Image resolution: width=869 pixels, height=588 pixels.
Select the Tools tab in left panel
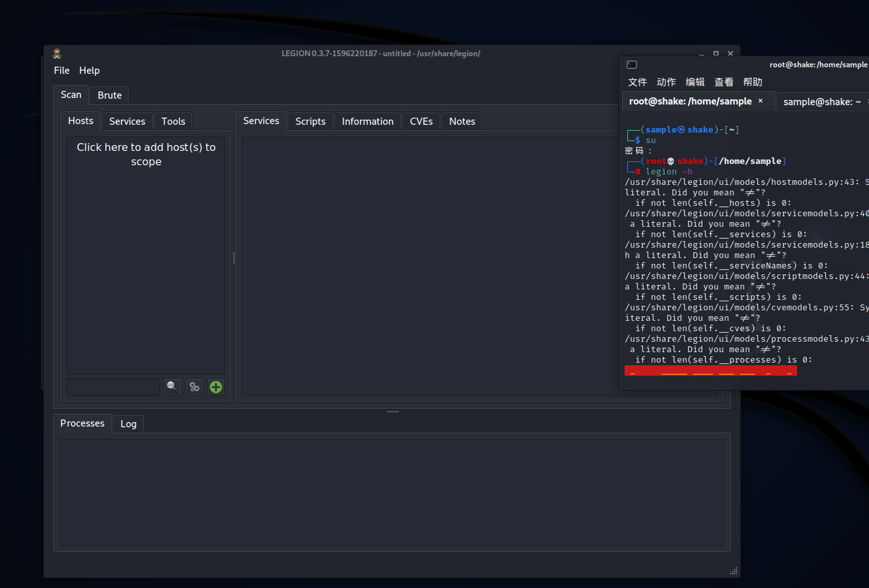tap(173, 122)
